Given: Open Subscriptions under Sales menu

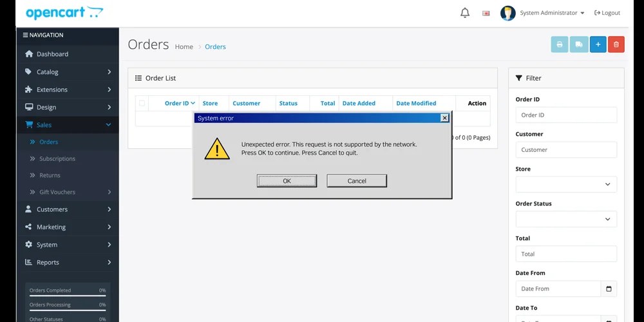Looking at the screenshot, I should 57,158.
